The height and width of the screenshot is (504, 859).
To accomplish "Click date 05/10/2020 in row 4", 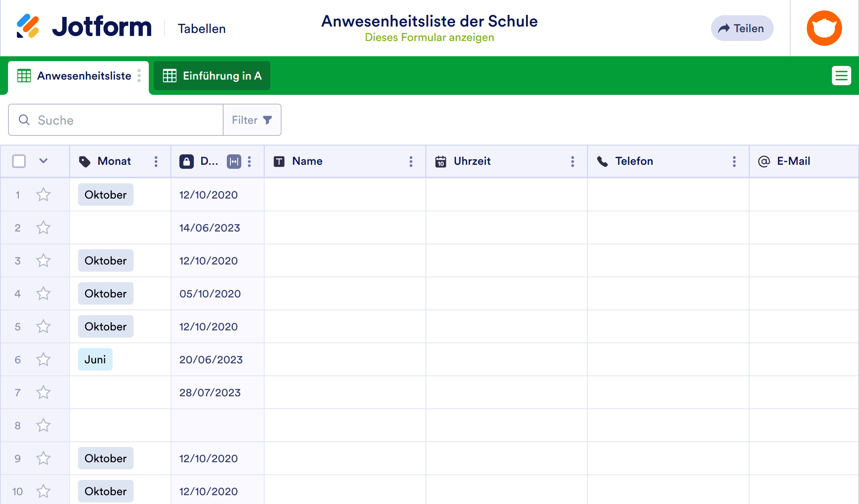I will click(x=210, y=293).
